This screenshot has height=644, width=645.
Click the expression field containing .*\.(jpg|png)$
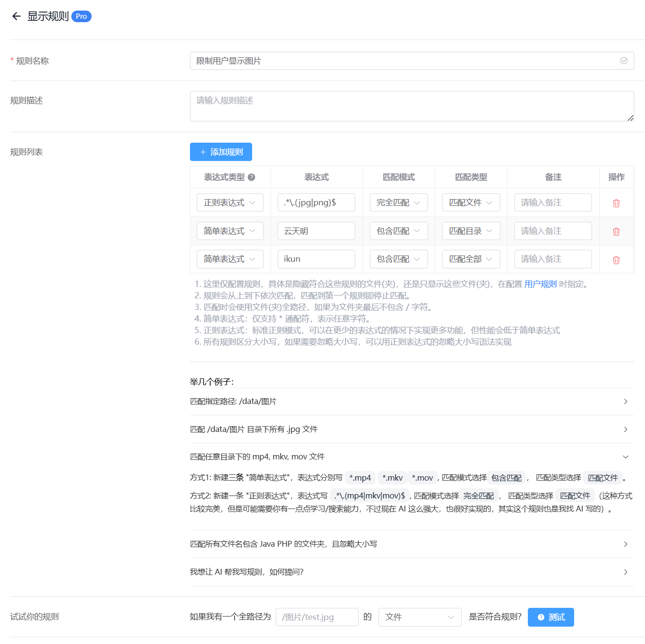pyautogui.click(x=316, y=202)
